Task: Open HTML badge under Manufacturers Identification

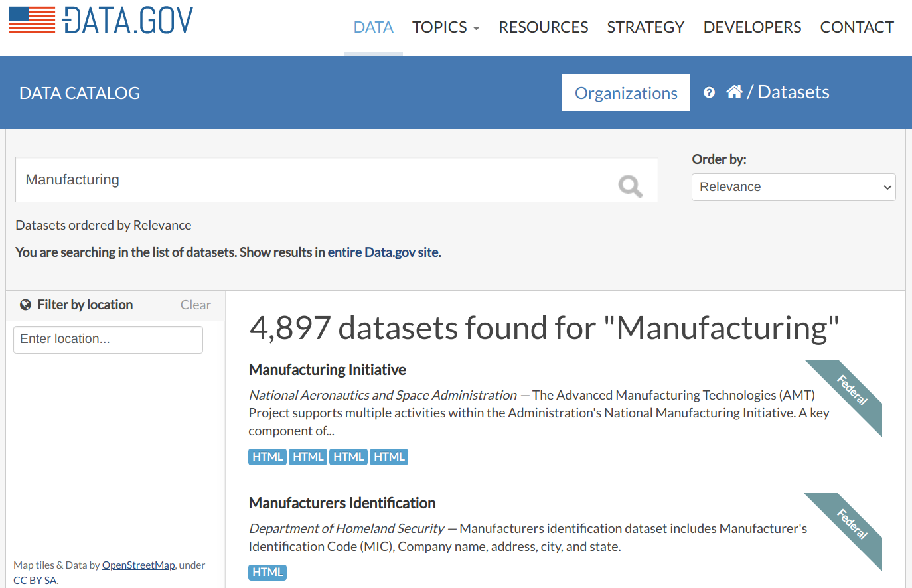Action: pos(267,572)
